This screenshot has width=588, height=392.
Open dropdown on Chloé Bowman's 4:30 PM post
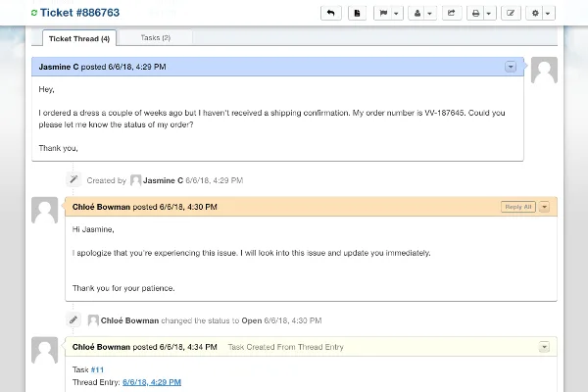click(x=544, y=207)
